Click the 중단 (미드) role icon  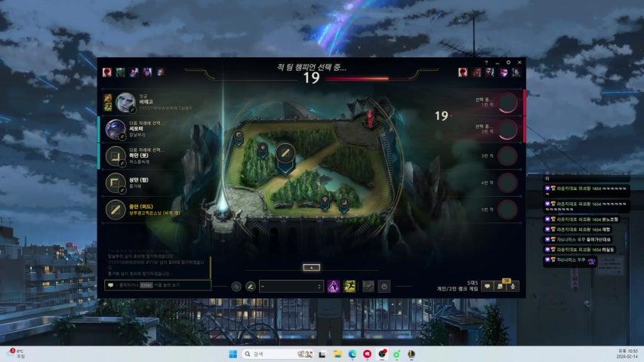tap(116, 210)
